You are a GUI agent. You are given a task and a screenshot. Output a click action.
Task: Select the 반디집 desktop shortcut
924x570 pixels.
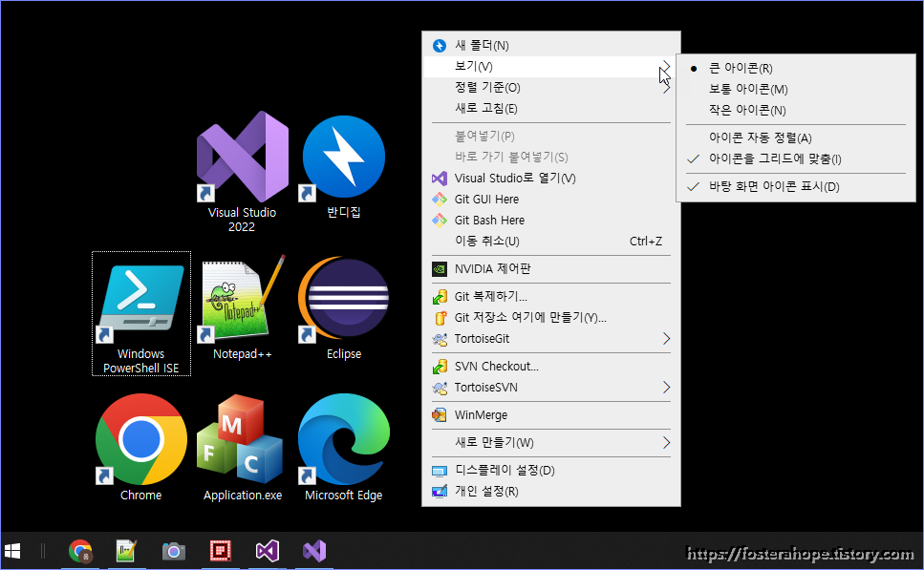[344, 165]
